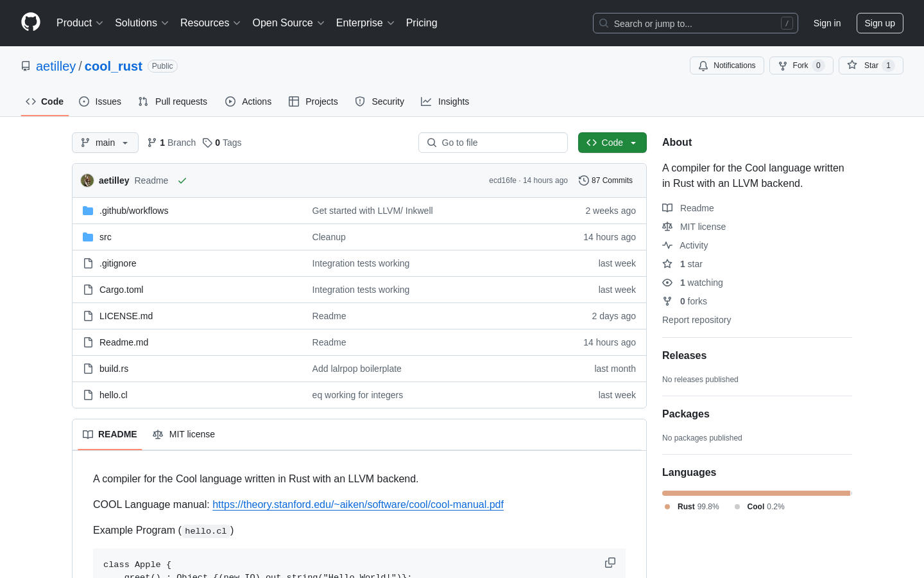Click the hello.cl file icon
924x578 pixels.
(x=88, y=395)
